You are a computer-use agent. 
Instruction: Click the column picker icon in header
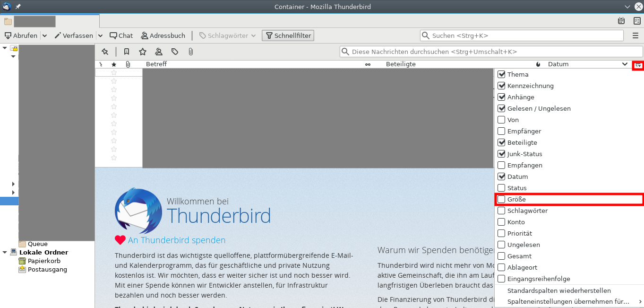[638, 65]
